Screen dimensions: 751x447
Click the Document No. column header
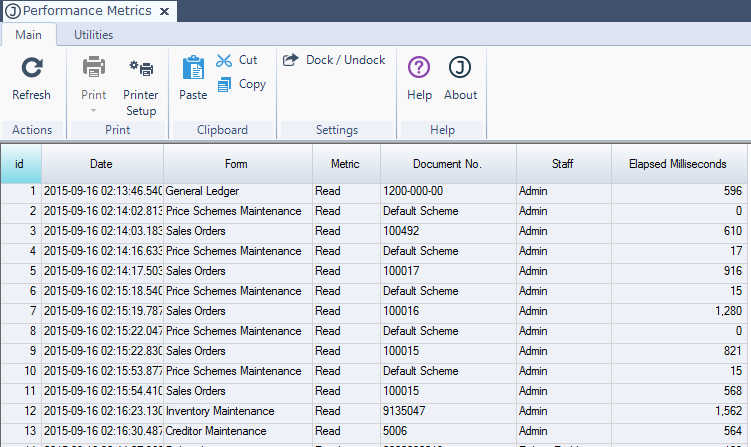[x=447, y=164]
